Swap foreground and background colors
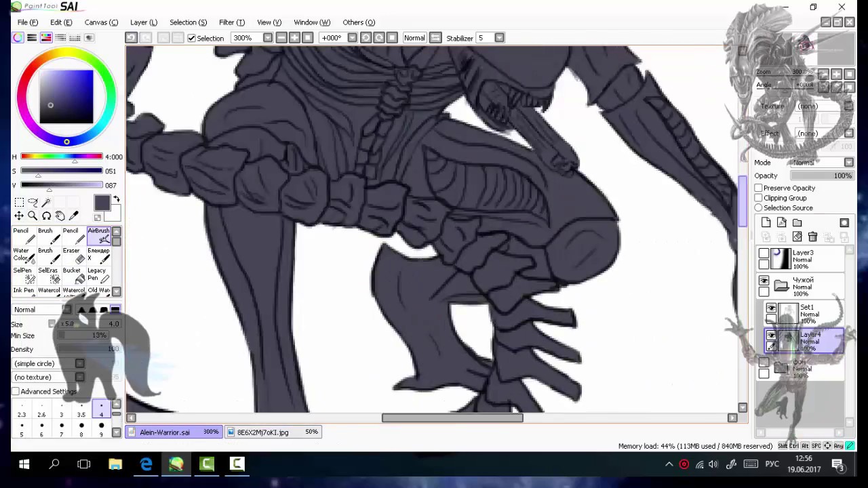The height and width of the screenshot is (488, 868). (x=116, y=199)
